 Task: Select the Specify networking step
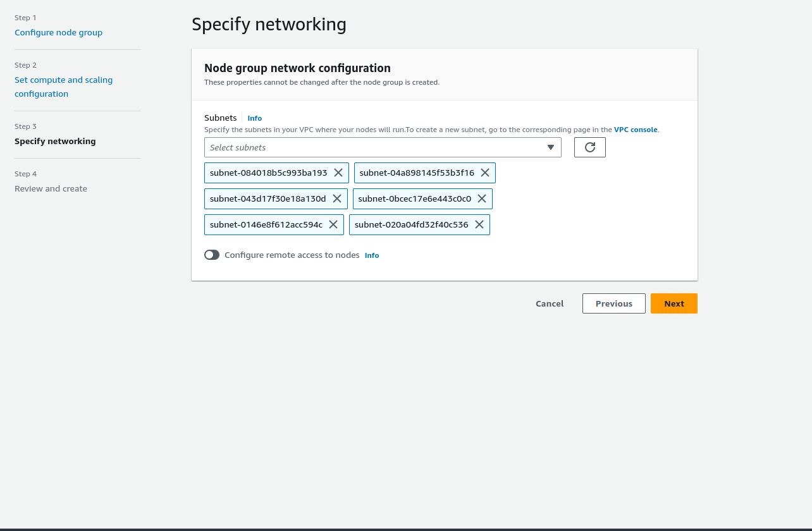click(55, 141)
